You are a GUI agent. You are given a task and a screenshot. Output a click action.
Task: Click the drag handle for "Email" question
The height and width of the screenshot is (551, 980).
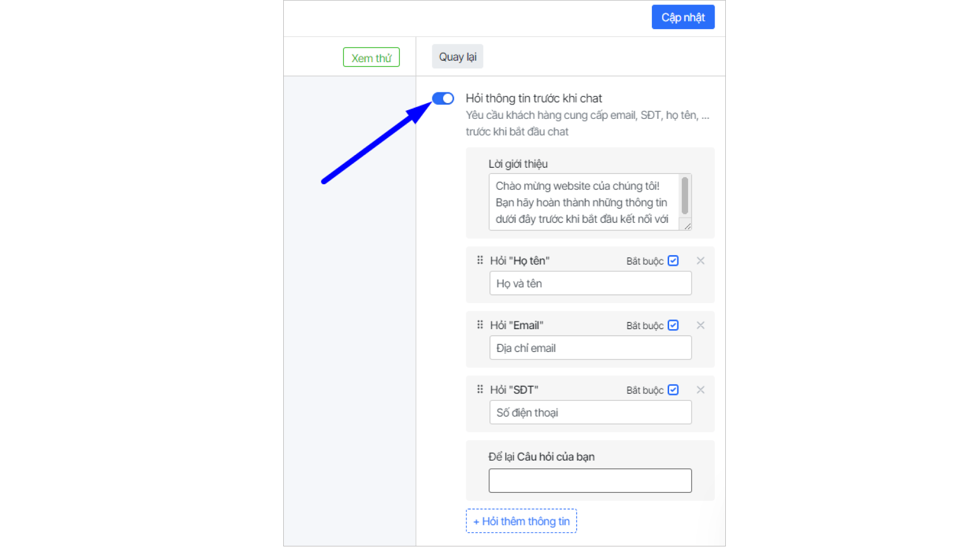pyautogui.click(x=480, y=325)
